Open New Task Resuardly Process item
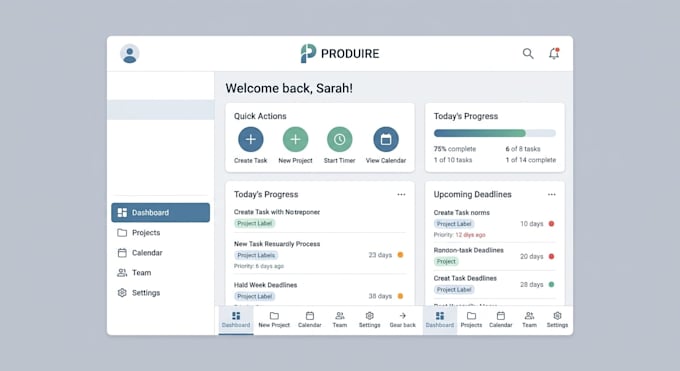Image resolution: width=680 pixels, height=371 pixels. tap(277, 244)
